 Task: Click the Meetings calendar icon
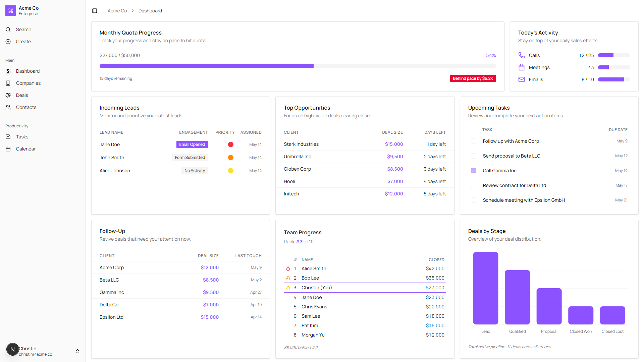point(522,67)
